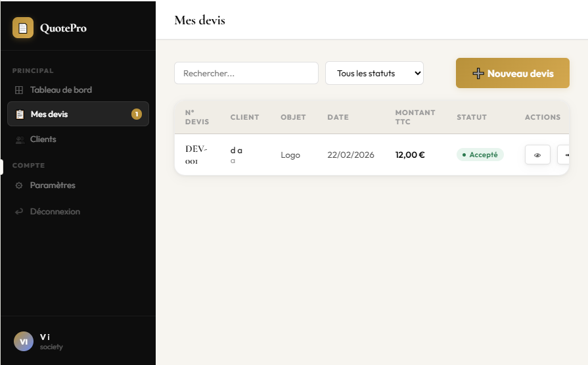View quote DEV-001 with eye button
The width and height of the screenshot is (588, 365).
coord(537,155)
